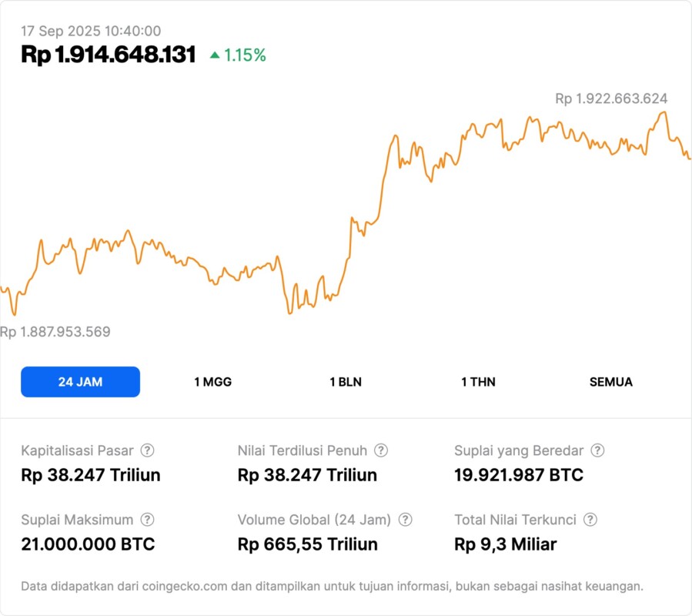Image resolution: width=692 pixels, height=616 pixels.
Task: Click help icon beside Nilai Terdilusi Penuh
Action: coord(381,450)
